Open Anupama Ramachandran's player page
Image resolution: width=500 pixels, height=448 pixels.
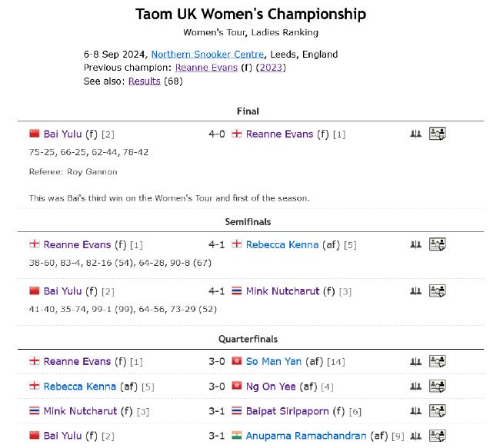(x=306, y=436)
